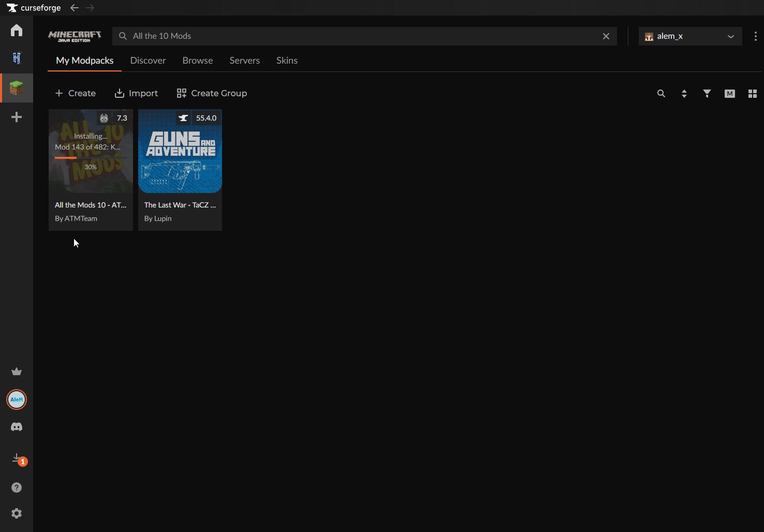
Task: Open the help question mark icon
Action: coord(17,487)
